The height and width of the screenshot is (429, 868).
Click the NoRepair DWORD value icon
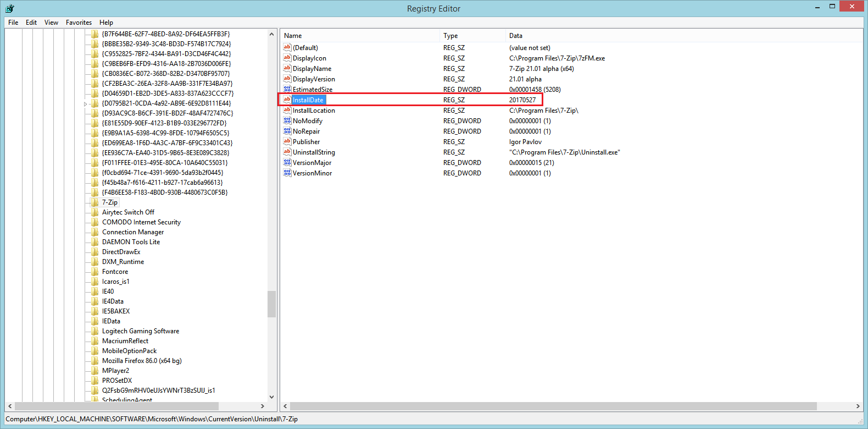pos(287,131)
